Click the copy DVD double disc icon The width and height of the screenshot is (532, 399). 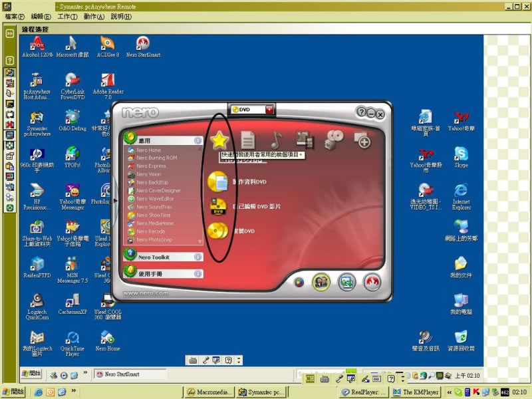tap(218, 231)
